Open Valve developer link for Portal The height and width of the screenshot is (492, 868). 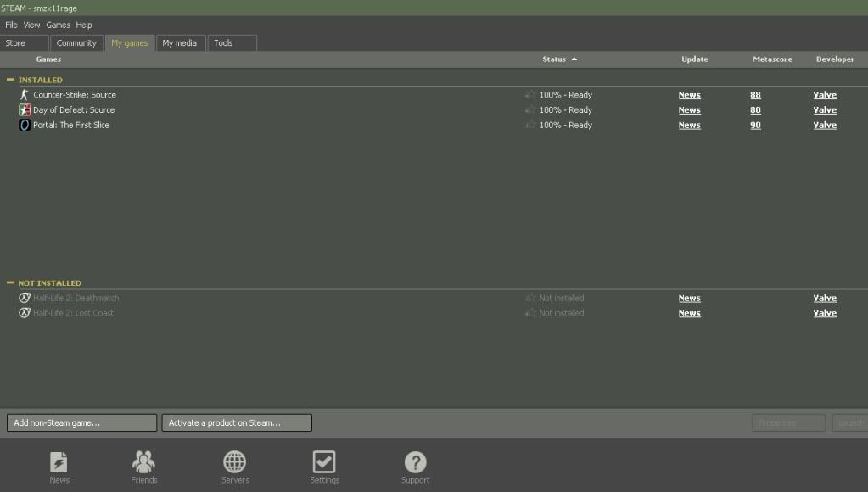click(825, 125)
